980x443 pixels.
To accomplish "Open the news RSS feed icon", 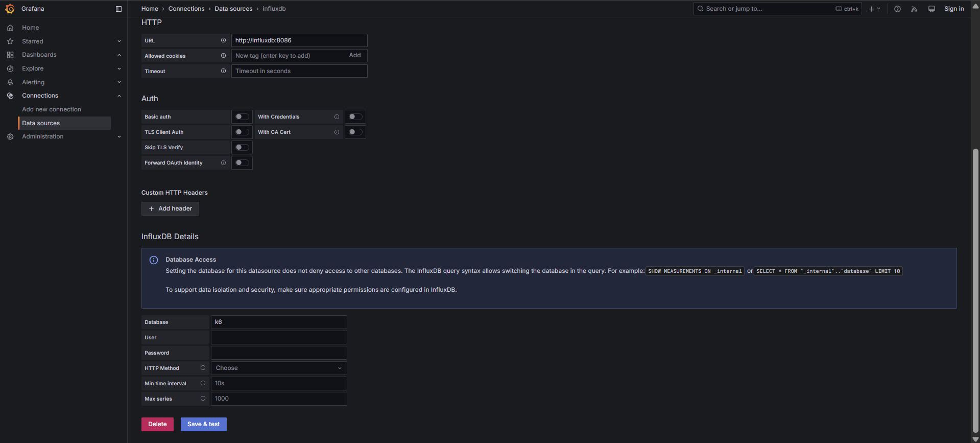I will 914,9.
